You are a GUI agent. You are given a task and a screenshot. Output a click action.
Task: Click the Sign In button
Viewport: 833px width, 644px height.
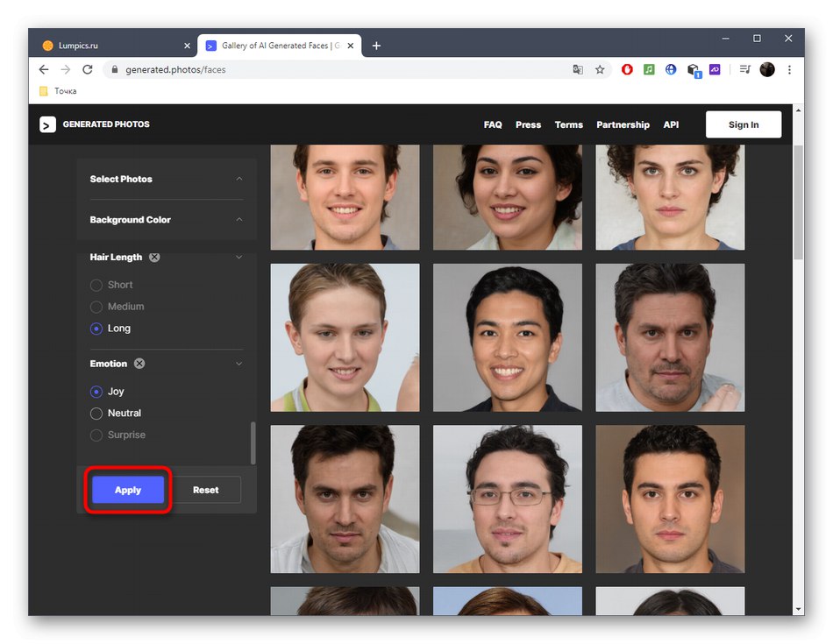coord(744,124)
